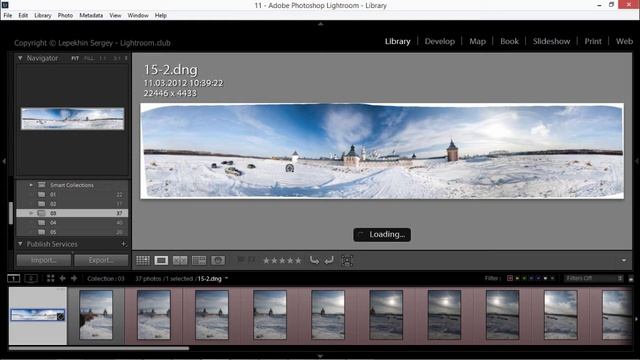Open the Metadata menu

pos(91,16)
